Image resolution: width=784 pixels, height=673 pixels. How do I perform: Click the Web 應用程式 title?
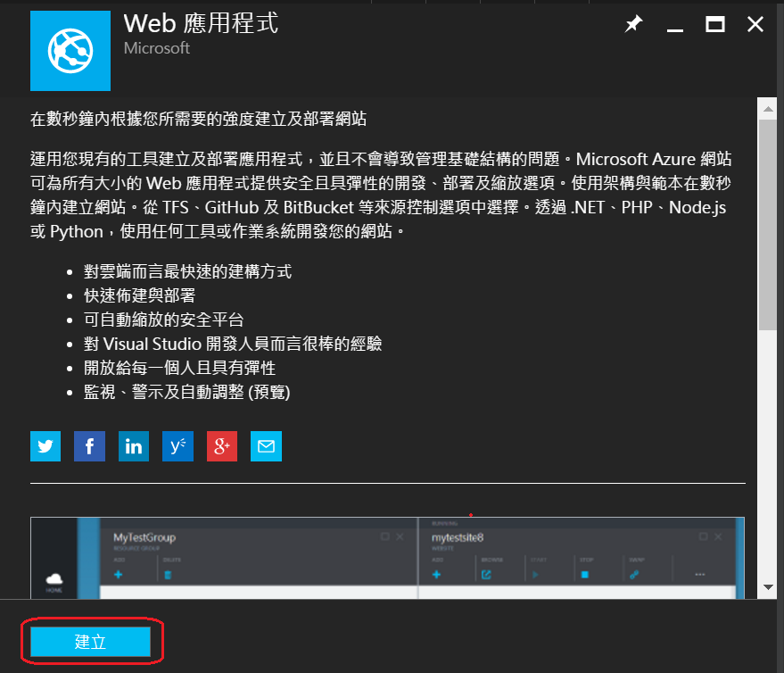[x=201, y=23]
